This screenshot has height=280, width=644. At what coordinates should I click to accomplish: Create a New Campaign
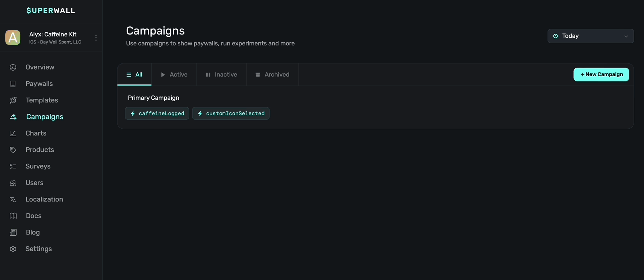[x=601, y=74]
